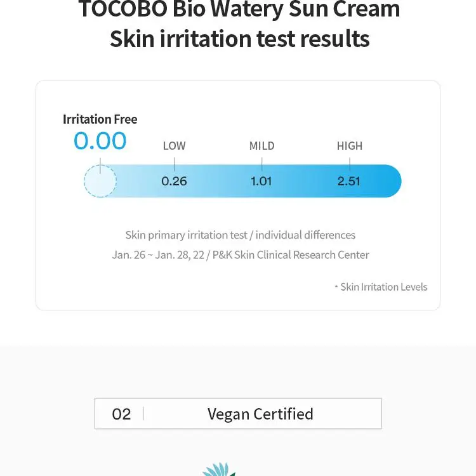The width and height of the screenshot is (476, 476).
Task: Select the 0.26 value on irritation scale
Action: [174, 182]
